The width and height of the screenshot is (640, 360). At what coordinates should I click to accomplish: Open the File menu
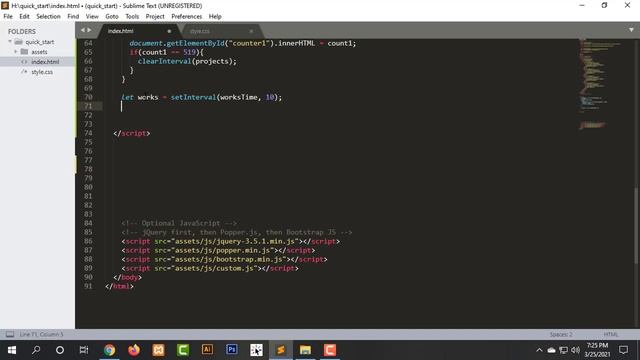(8, 16)
